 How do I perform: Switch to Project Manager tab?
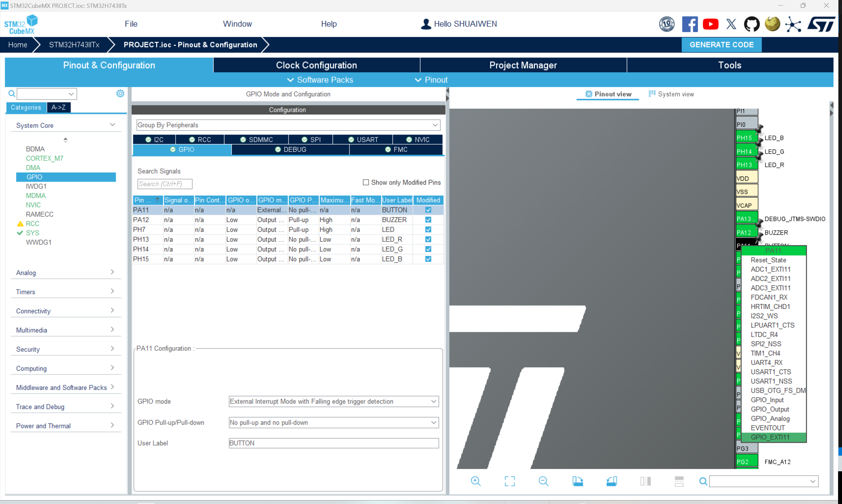tap(523, 65)
